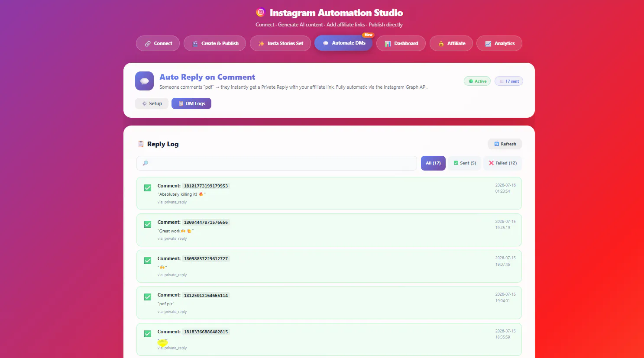Refresh the reply log
Image resolution: width=644 pixels, height=358 pixels.
pos(505,144)
